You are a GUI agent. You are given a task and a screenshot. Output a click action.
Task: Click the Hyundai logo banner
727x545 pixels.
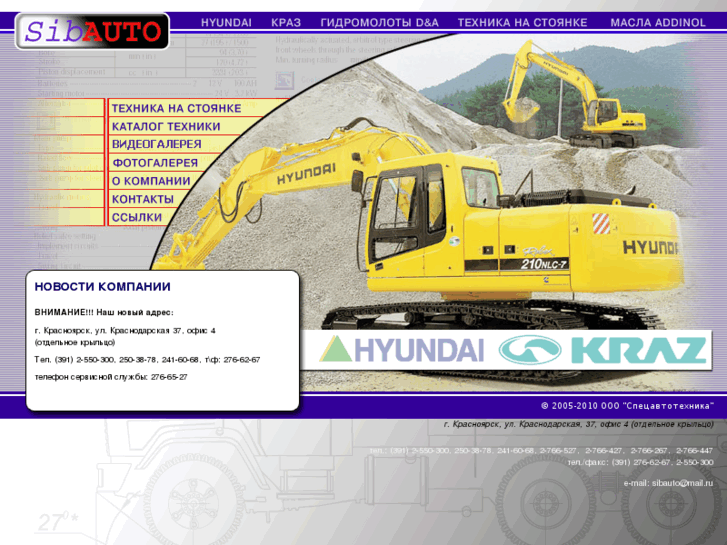[x=402, y=350]
